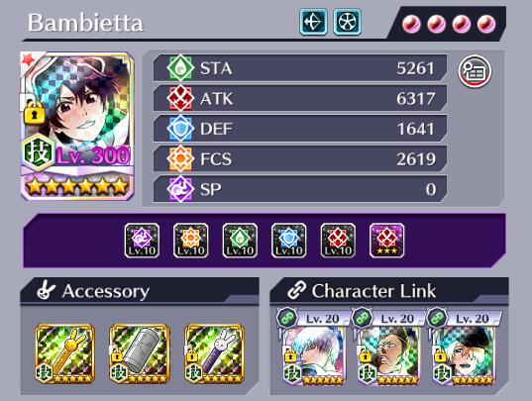This screenshot has height=401, width=532.
Task: Tap the golden rabbit hairpin accessory
Action: point(64,353)
